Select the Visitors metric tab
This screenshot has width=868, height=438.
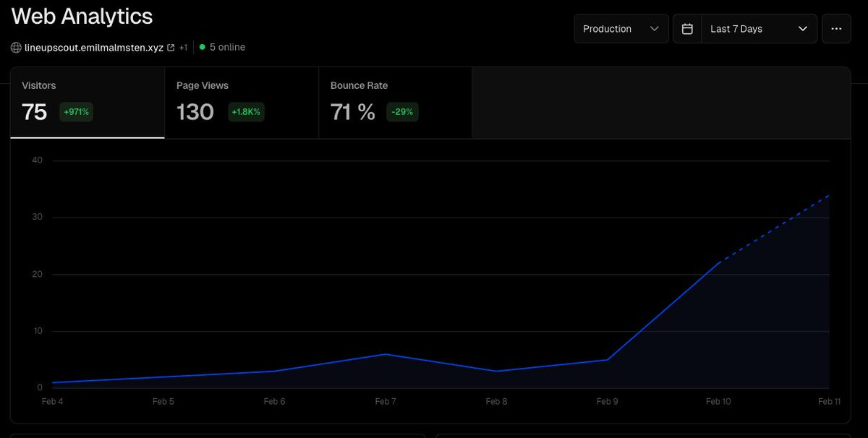point(88,102)
